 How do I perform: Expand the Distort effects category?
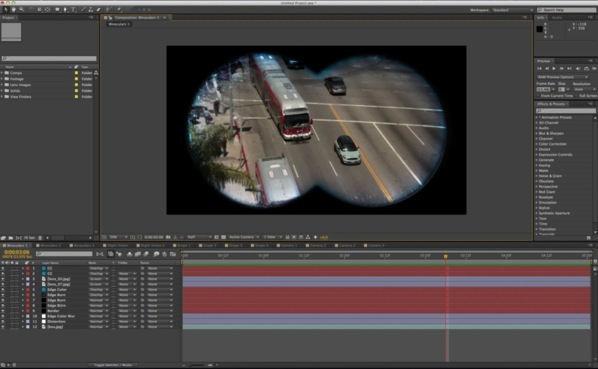tap(536, 149)
